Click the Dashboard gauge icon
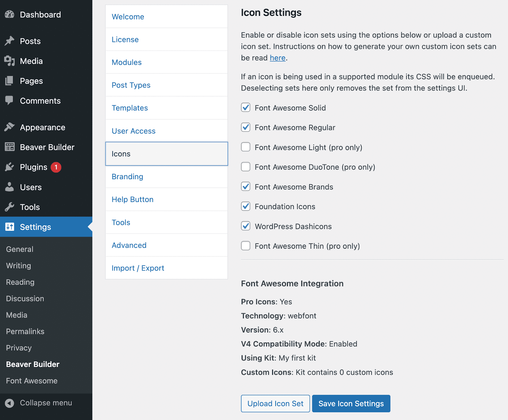This screenshot has width=508, height=420. point(10,15)
